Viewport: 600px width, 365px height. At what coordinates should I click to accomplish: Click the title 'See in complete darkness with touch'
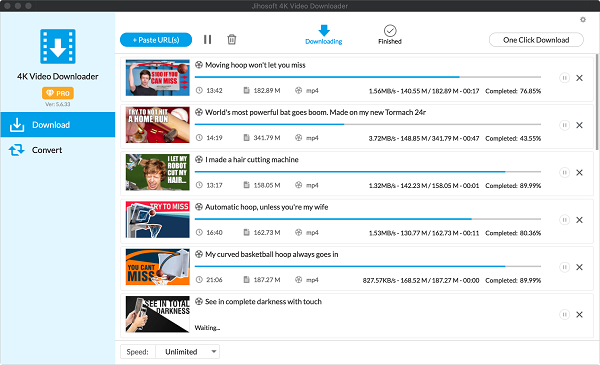263,301
